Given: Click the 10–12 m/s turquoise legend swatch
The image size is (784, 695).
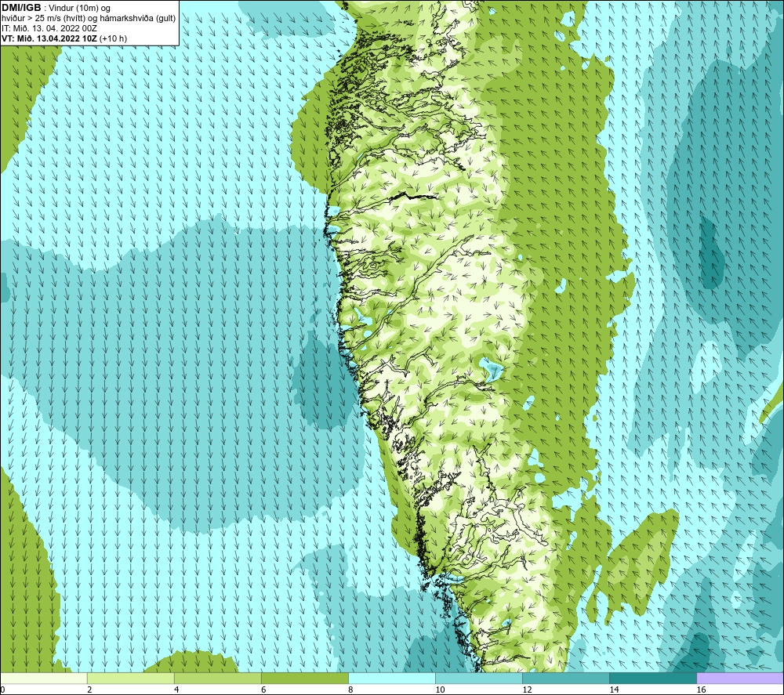Looking at the screenshot, I should (479, 679).
